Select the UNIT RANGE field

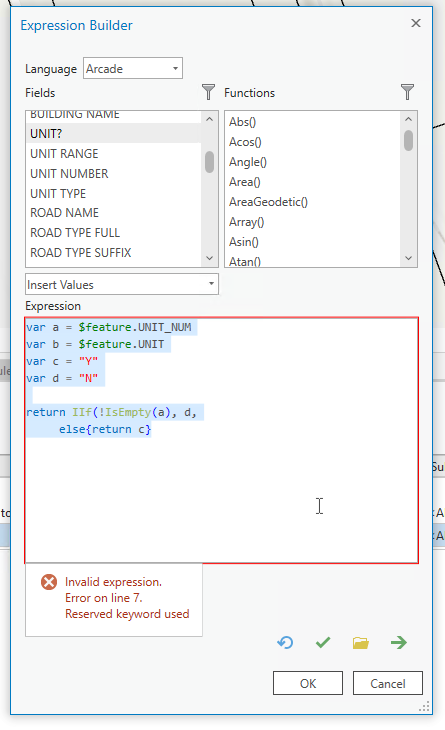(113, 154)
